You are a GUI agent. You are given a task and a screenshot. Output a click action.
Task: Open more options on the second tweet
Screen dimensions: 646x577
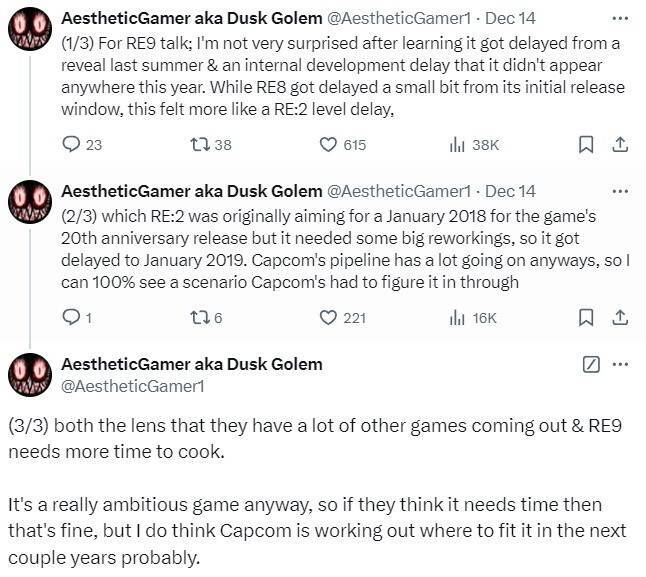click(x=620, y=190)
